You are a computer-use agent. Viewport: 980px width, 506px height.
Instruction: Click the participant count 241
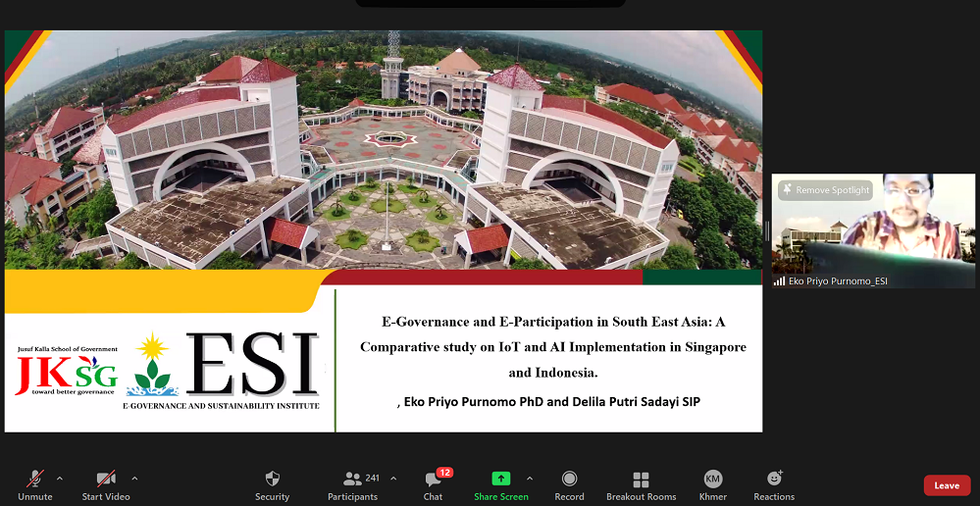point(373,478)
